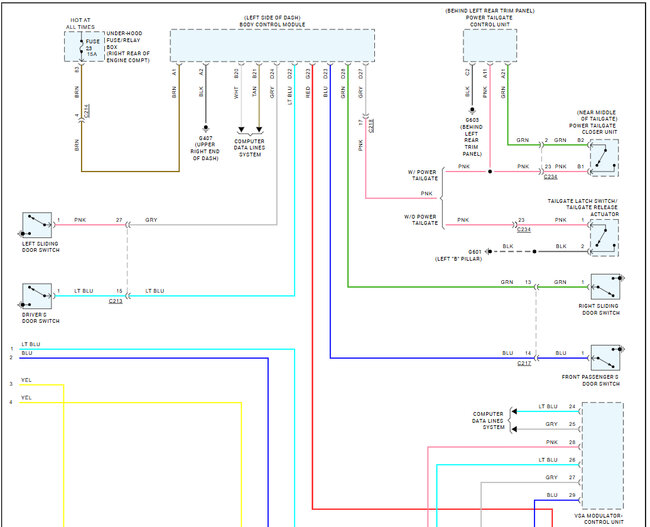Select the Power Tailgate Control Unit box
Screen dimensions: 650x527
(x=490, y=46)
